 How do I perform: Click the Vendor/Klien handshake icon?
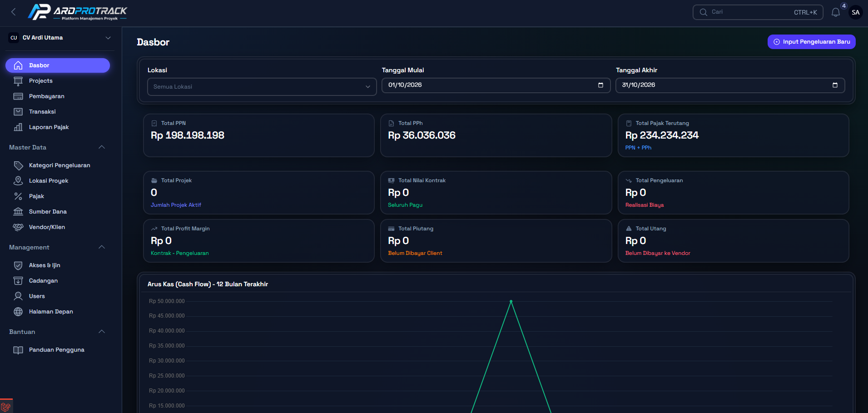(18, 227)
